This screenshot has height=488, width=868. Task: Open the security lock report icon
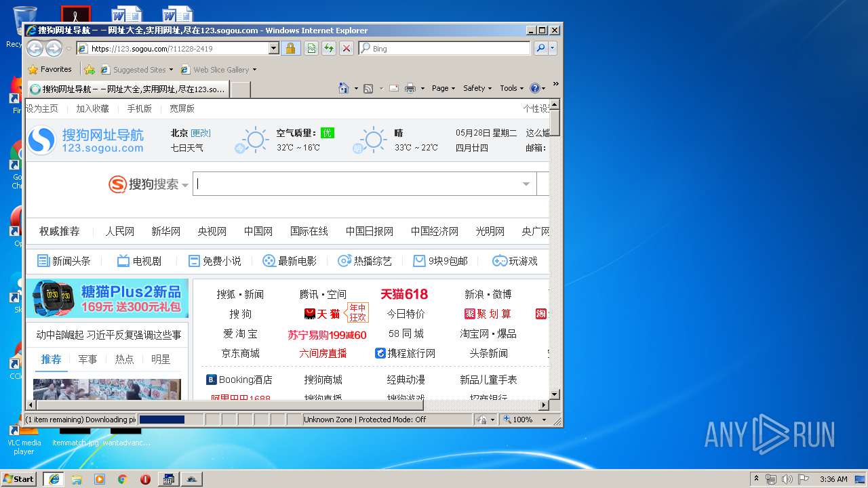[290, 48]
